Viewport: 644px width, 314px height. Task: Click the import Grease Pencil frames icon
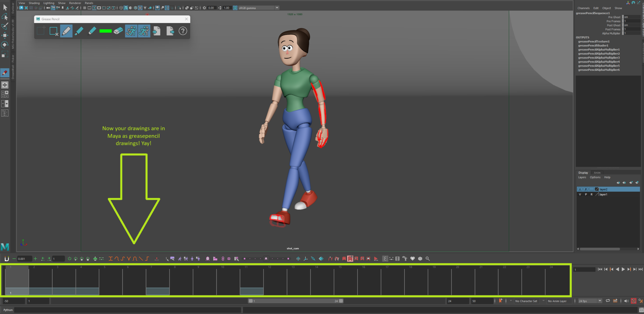coord(156,31)
